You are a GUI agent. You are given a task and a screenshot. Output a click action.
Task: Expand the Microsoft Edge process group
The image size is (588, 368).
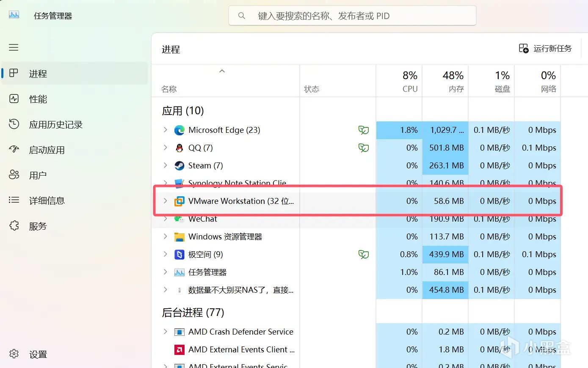tap(165, 130)
